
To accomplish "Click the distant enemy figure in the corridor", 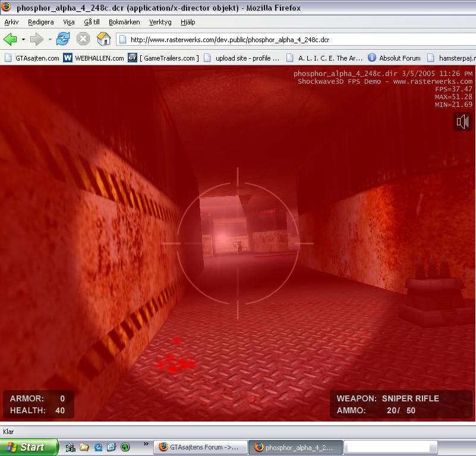I will [x=240, y=247].
